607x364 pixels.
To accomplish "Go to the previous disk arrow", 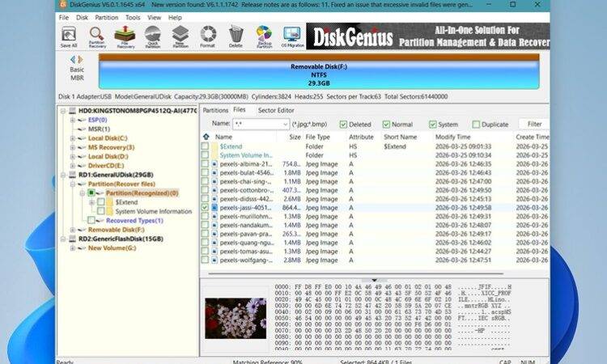I will pyautogui.click(x=73, y=60).
